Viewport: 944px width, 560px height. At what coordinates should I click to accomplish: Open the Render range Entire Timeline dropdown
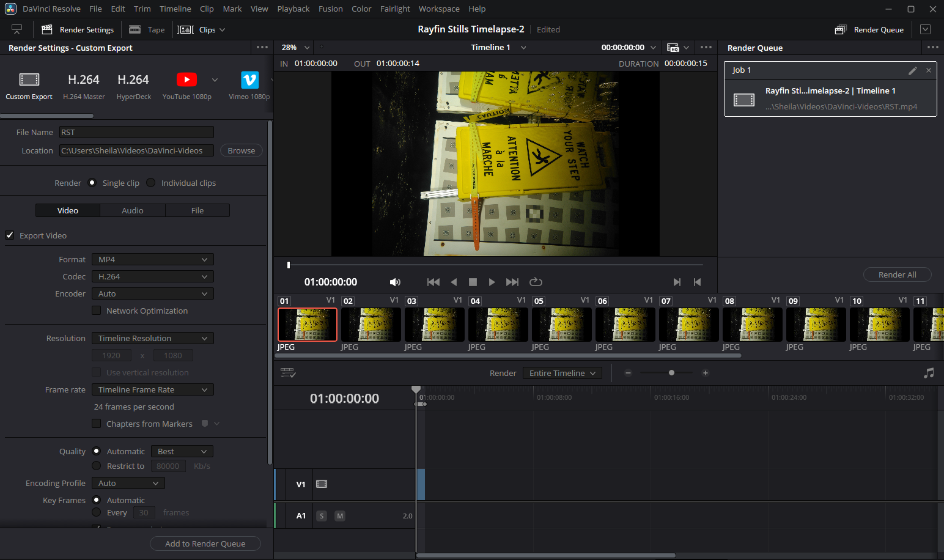[x=562, y=373]
